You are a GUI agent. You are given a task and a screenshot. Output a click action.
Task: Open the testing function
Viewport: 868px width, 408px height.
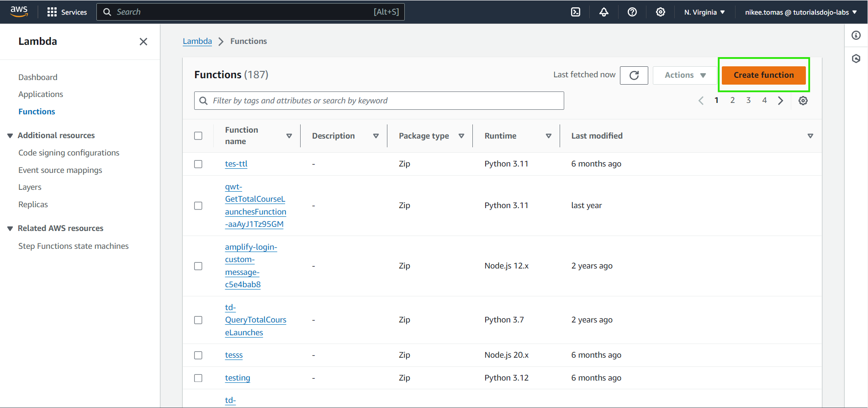pos(238,378)
